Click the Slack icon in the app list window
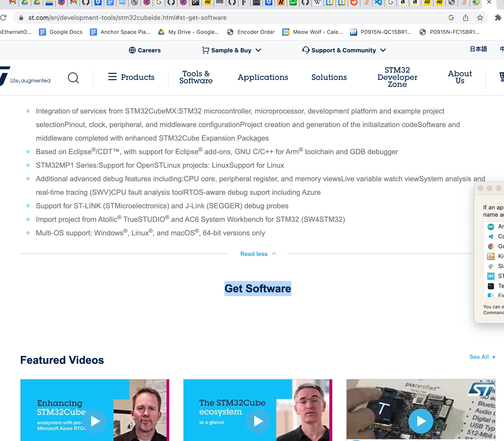Image resolution: width=504 pixels, height=441 pixels. [491, 266]
